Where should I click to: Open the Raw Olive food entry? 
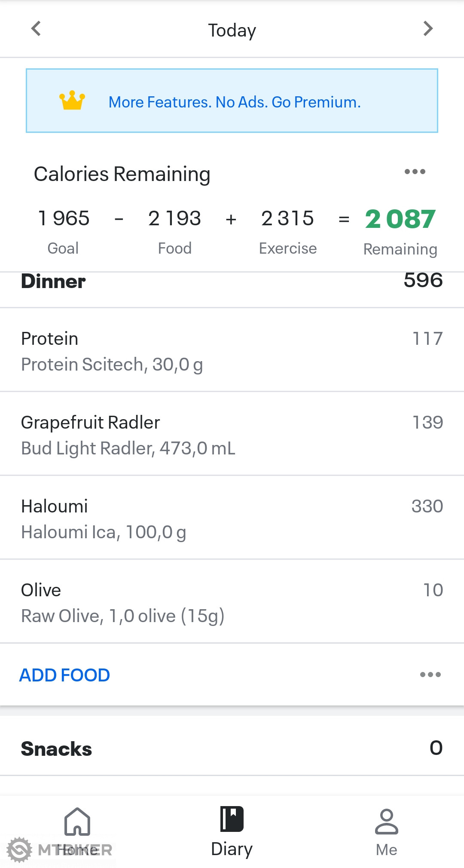(x=232, y=602)
